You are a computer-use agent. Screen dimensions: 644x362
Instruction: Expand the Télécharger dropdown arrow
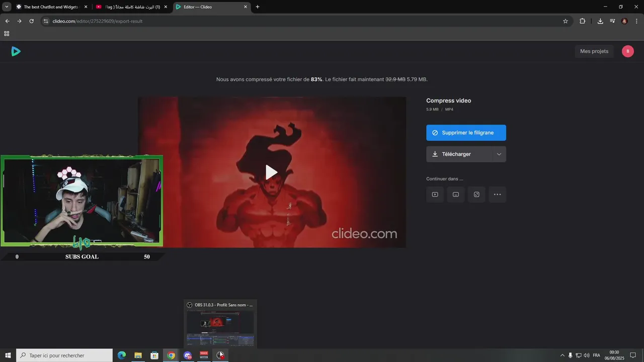click(x=499, y=154)
